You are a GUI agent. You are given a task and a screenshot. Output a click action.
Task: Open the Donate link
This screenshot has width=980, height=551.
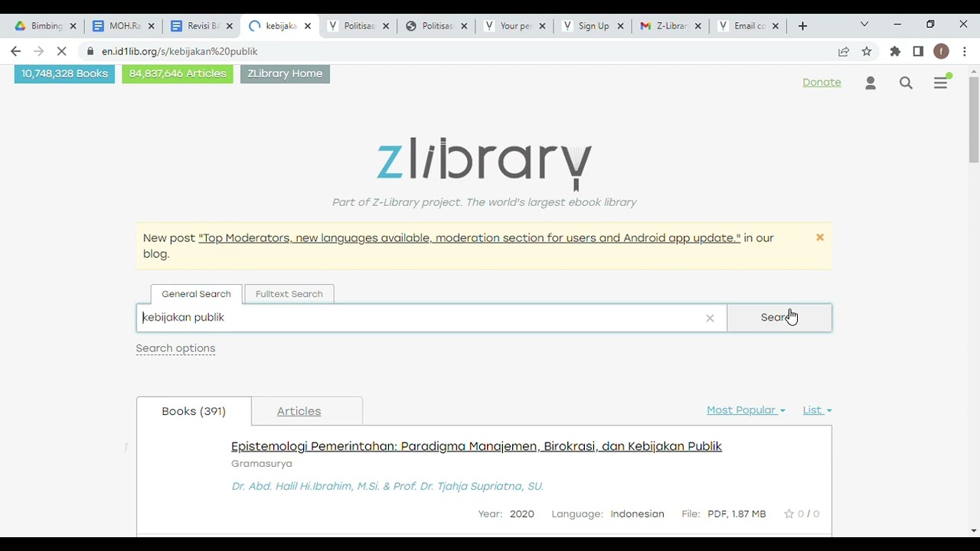click(x=822, y=83)
